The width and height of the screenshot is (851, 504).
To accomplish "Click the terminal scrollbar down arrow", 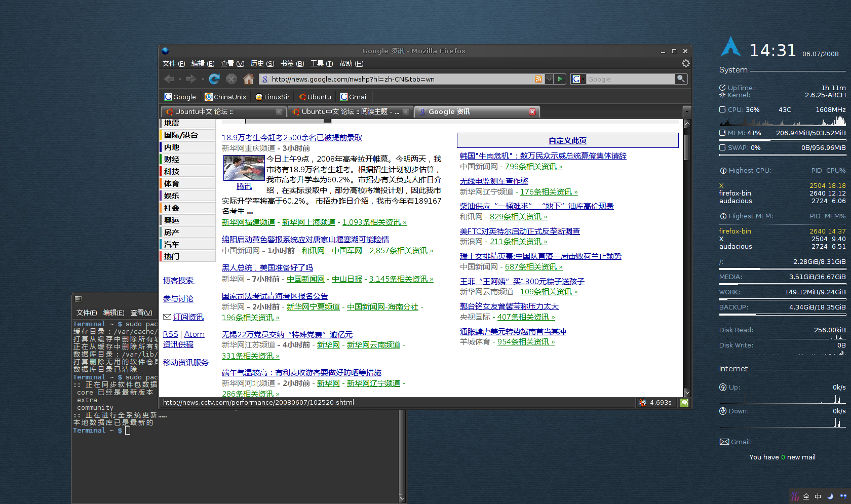I will pos(402,498).
